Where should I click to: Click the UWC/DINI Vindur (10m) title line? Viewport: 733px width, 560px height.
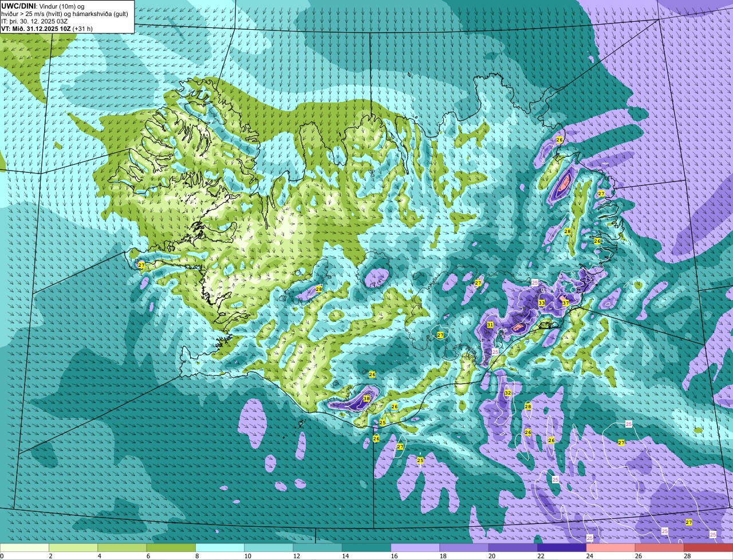[x=43, y=6]
